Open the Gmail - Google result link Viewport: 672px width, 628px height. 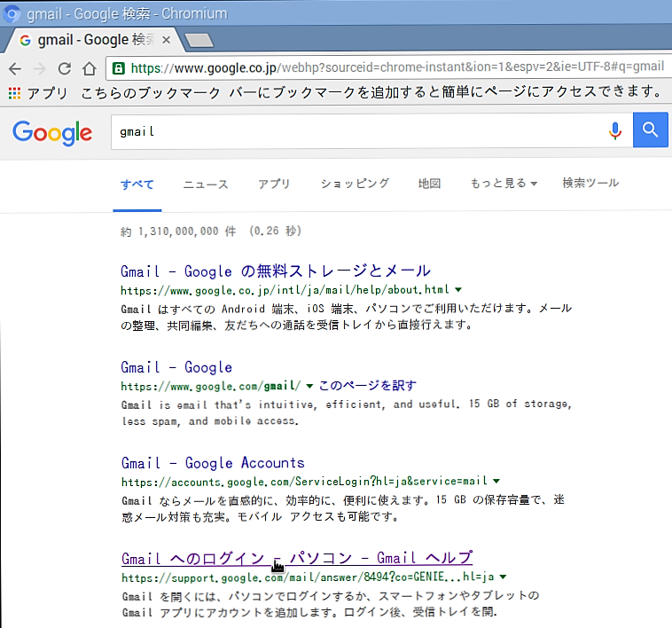176,367
